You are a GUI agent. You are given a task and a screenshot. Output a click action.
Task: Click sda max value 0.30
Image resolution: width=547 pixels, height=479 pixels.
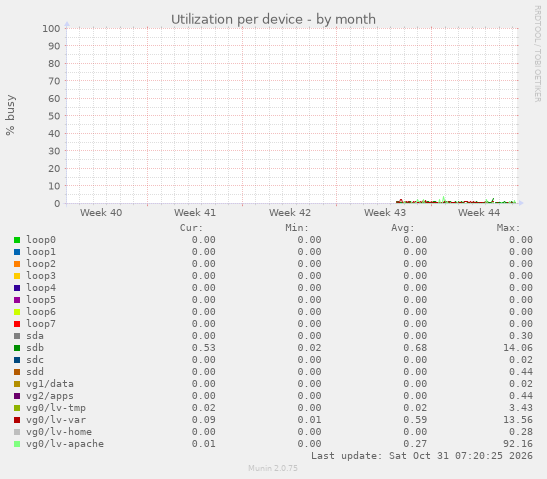(521, 336)
